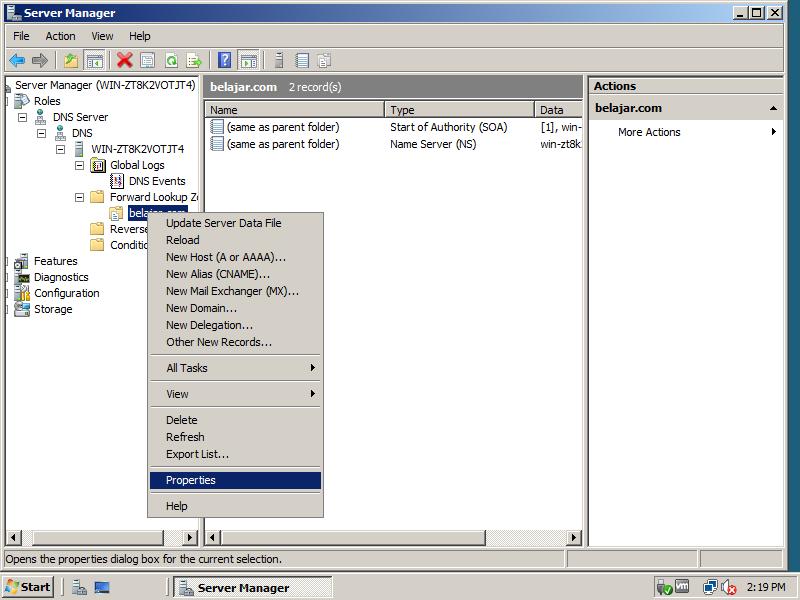Click the VMware Tools tray icon

[682, 587]
